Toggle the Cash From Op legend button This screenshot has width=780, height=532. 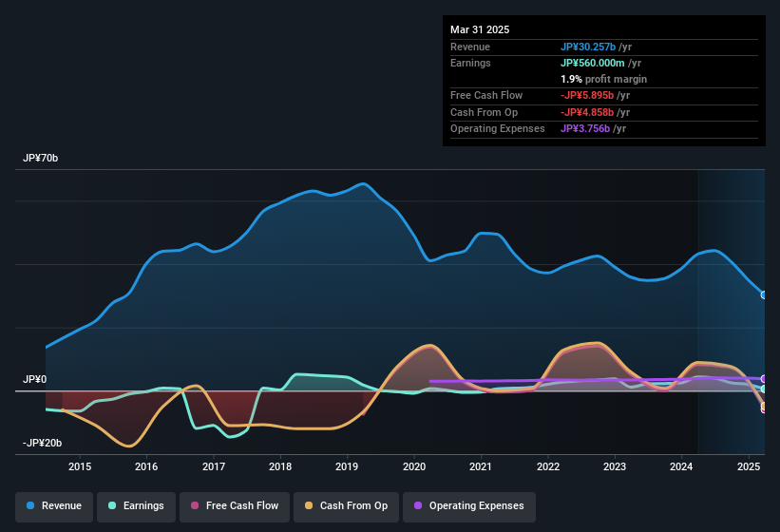346,506
